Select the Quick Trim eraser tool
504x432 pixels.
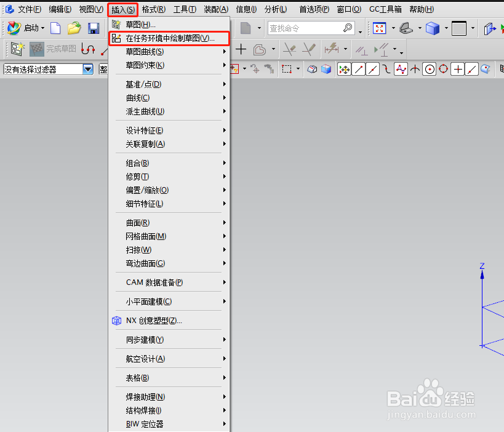click(x=290, y=49)
